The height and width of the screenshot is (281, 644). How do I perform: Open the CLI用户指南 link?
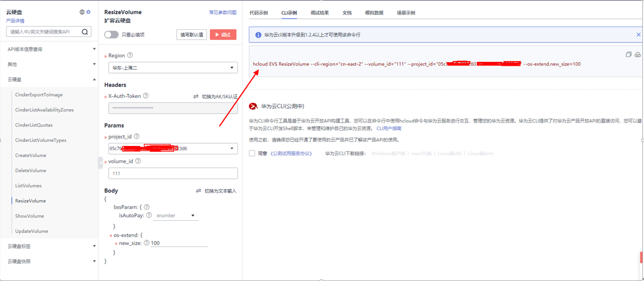pos(388,128)
